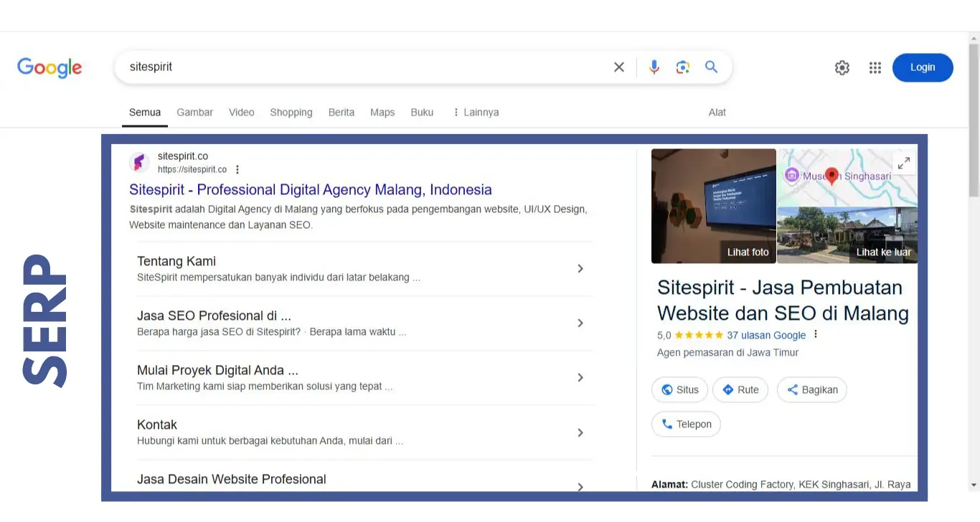Open Sitespirit - Professional Digital Agency title link

(x=311, y=189)
